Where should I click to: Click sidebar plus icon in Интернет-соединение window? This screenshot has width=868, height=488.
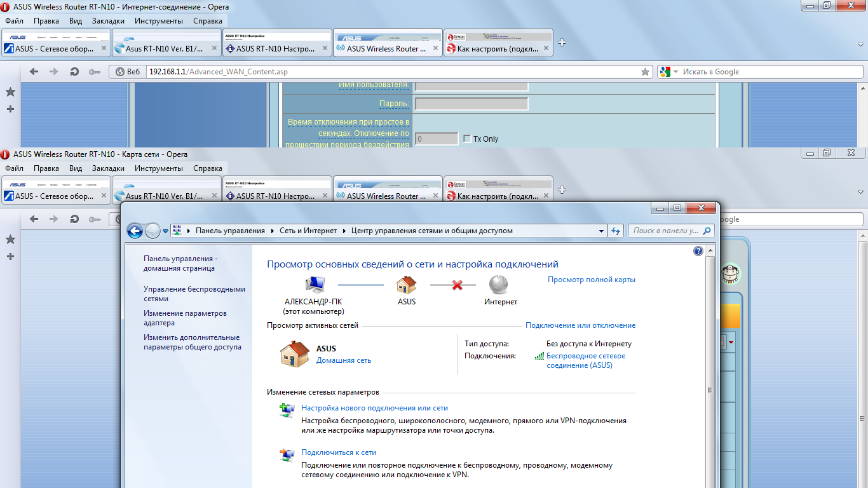(10, 109)
